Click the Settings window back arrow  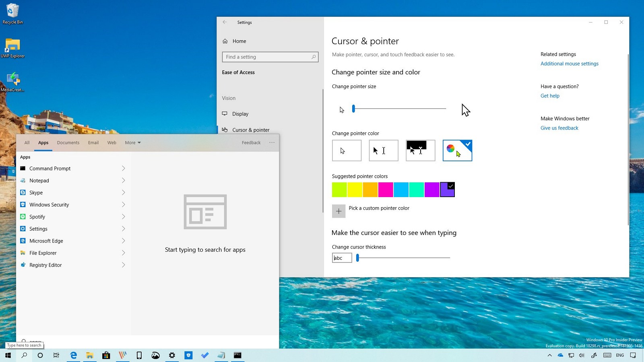point(225,22)
